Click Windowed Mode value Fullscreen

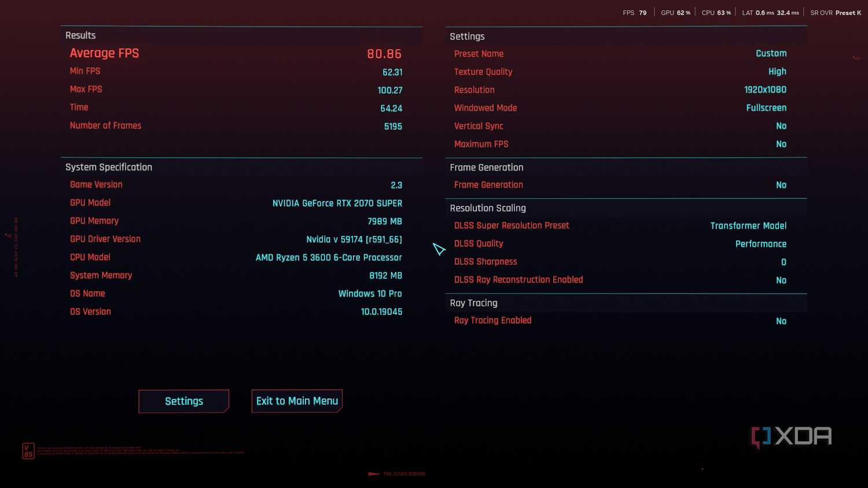click(x=766, y=108)
